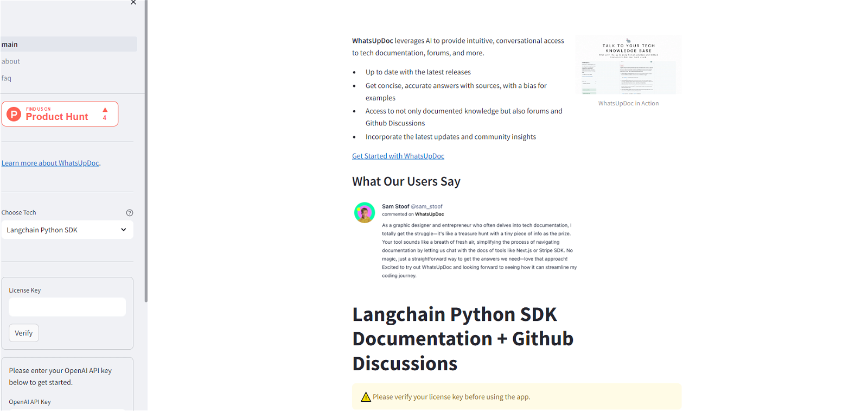Click 'commented on WhatsUpDoc' text
The image size is (868, 411).
pos(413,214)
